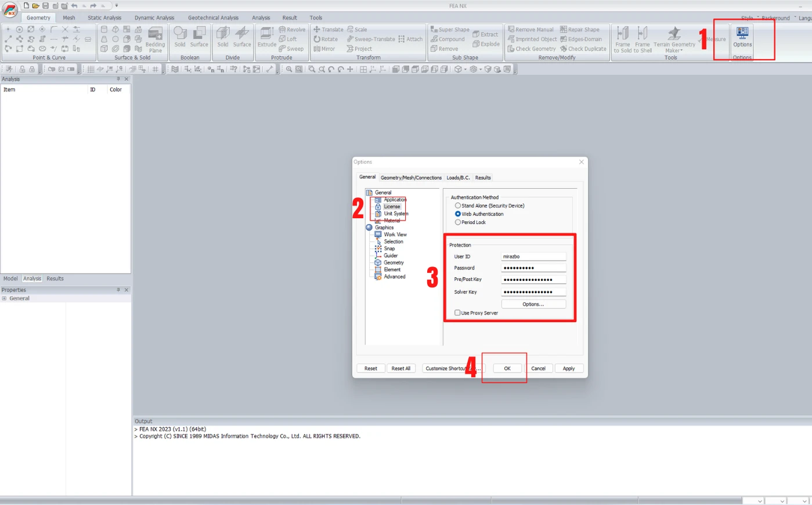Open the Options ribbon icon
Screen dimensions: 812x505
tap(742, 37)
